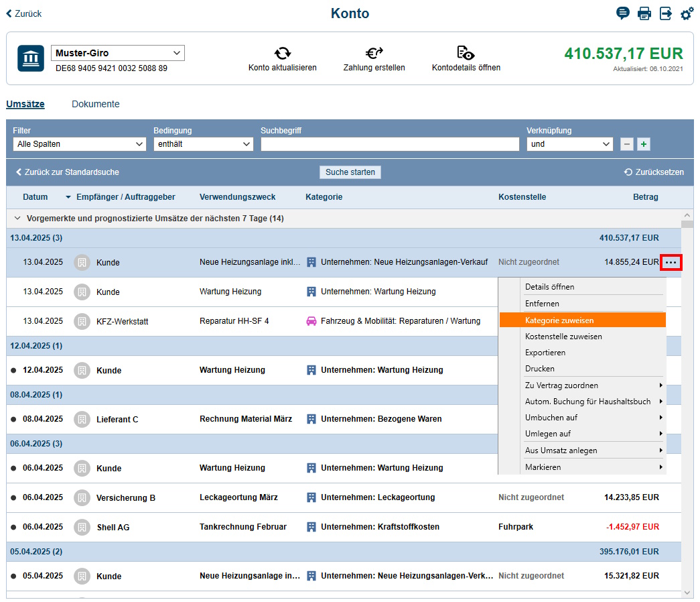
Task: Collapse Vorgemerkte und prognostizierte Umsätze group
Action: point(17,218)
